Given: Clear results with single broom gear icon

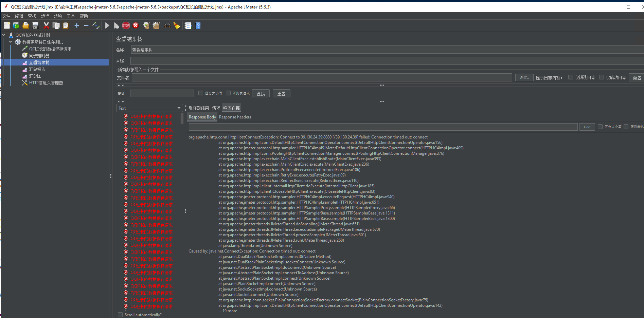Looking at the screenshot, I should point(146,25).
